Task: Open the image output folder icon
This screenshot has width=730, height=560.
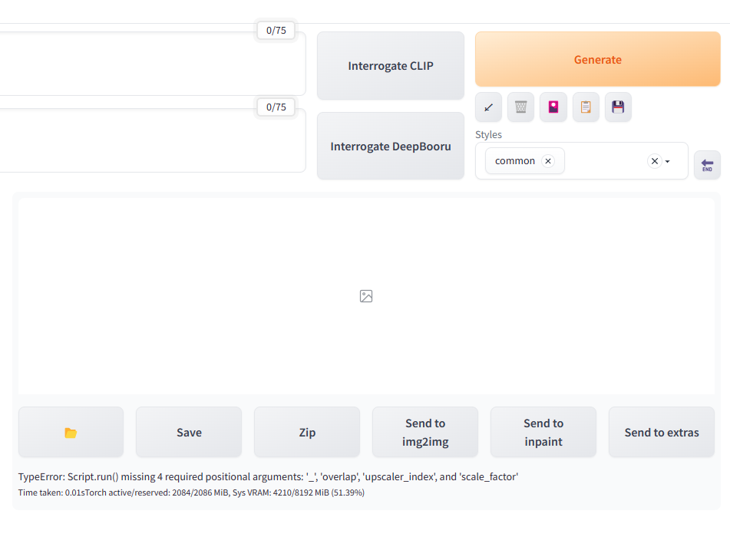Action: click(71, 432)
